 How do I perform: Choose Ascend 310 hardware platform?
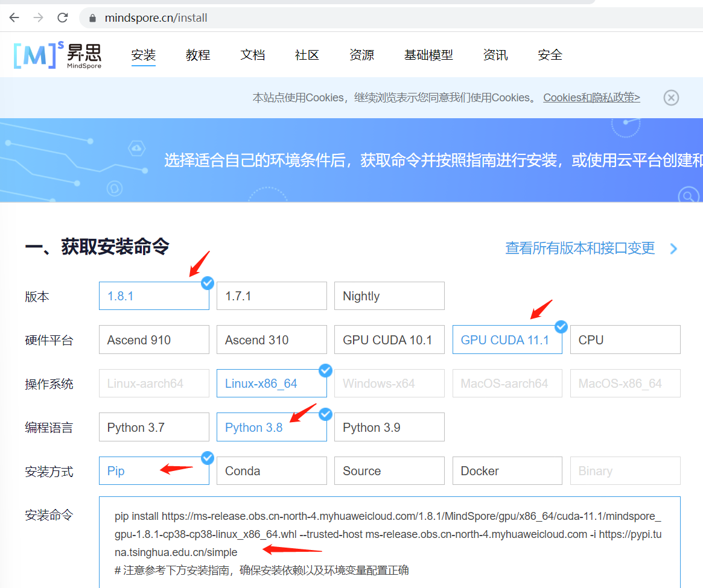pos(272,340)
